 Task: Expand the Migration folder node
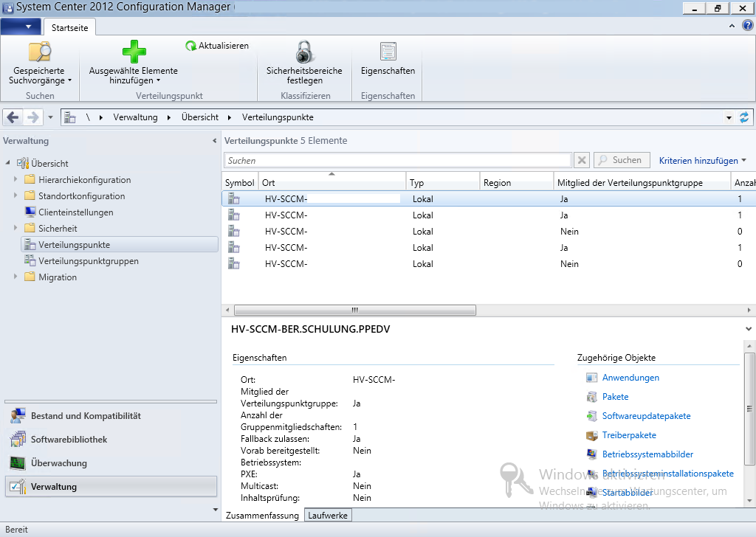[x=16, y=277]
